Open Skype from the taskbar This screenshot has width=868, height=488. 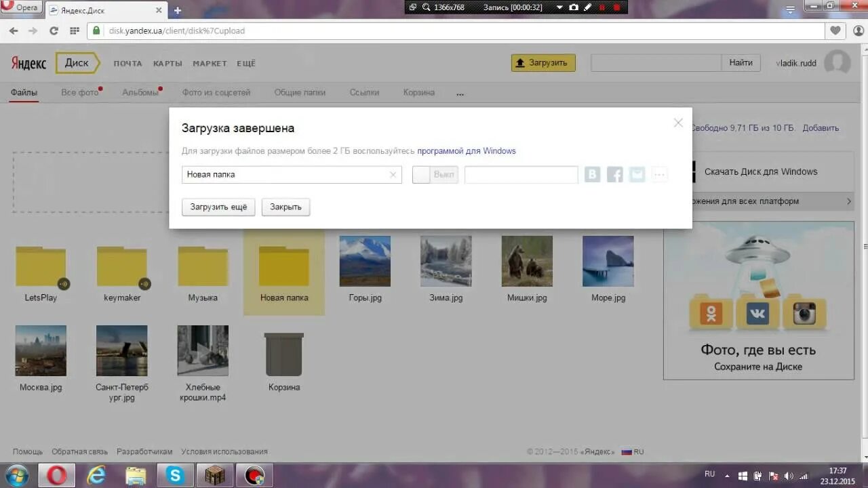pos(176,475)
